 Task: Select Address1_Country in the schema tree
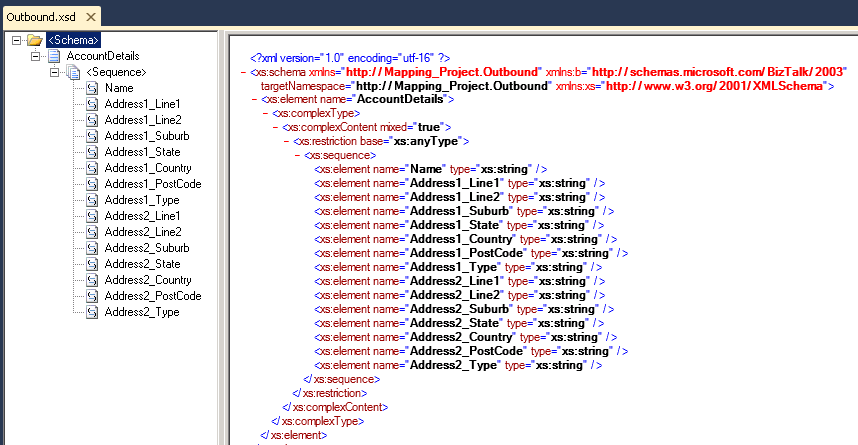point(148,168)
